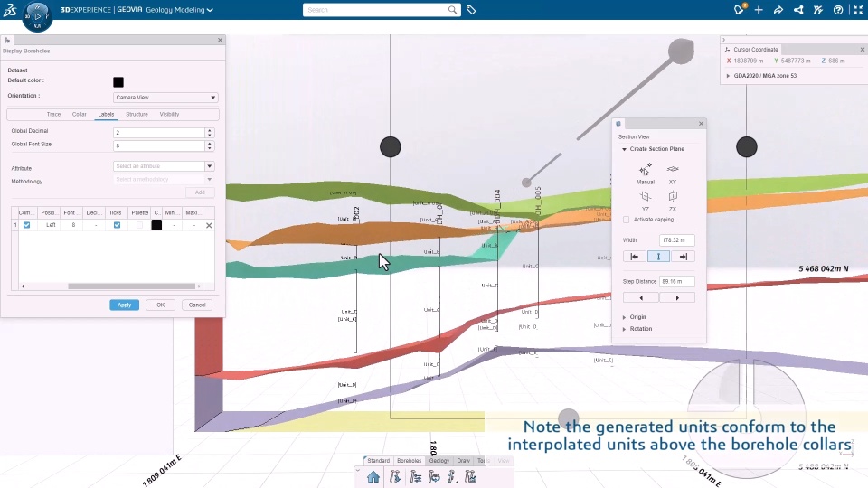The image size is (868, 488).
Task: Open the Geology action bar tab
Action: pos(439,461)
